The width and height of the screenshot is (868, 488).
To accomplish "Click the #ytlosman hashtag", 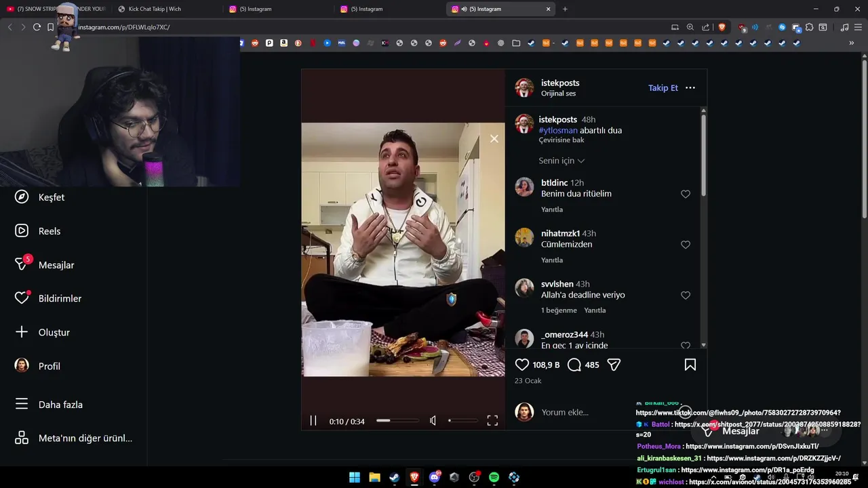I will pyautogui.click(x=558, y=130).
